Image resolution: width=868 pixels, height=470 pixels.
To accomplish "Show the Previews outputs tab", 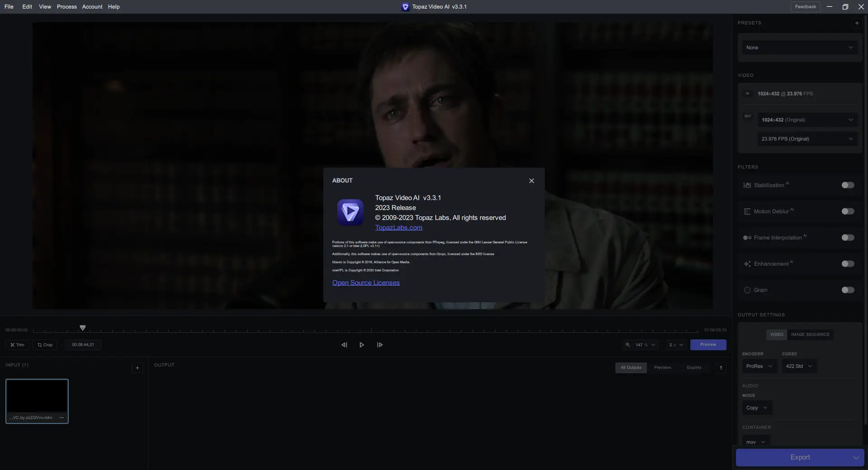I will 662,368.
